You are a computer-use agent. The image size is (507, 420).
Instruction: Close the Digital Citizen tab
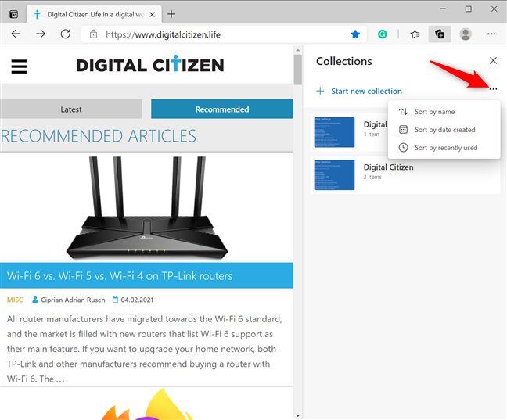pyautogui.click(x=152, y=15)
